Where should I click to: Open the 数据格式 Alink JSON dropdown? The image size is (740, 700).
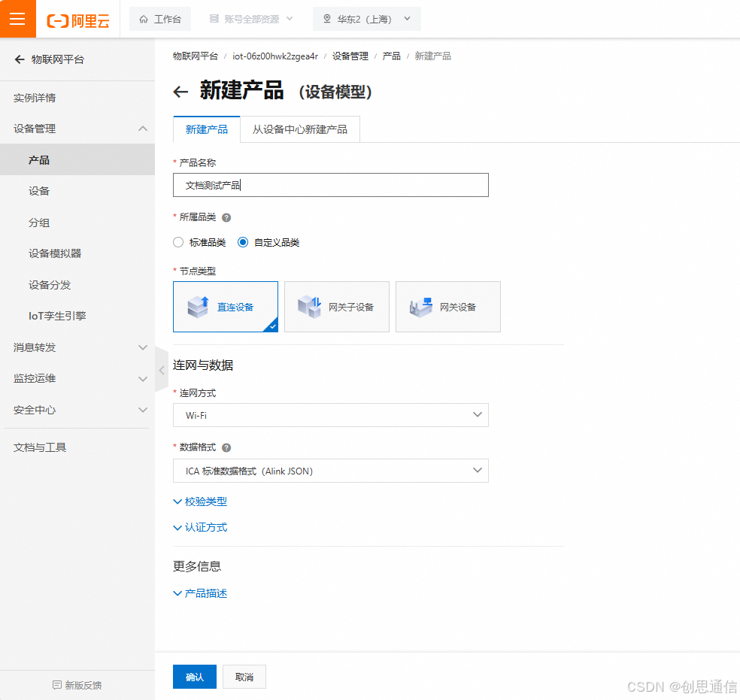coord(330,471)
